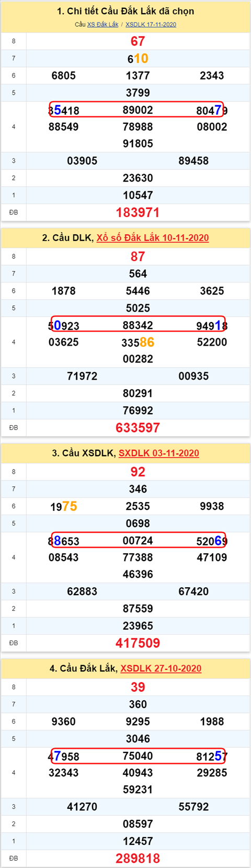
Task: Open the XSDLK 17-11-2020 link
Action: coord(151,25)
